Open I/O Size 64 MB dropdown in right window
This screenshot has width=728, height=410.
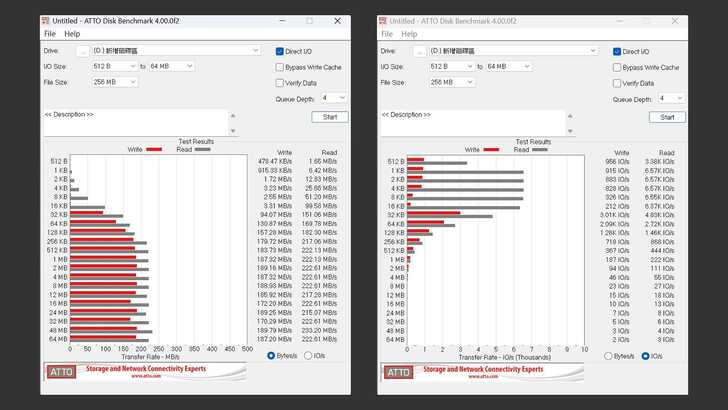(508, 66)
